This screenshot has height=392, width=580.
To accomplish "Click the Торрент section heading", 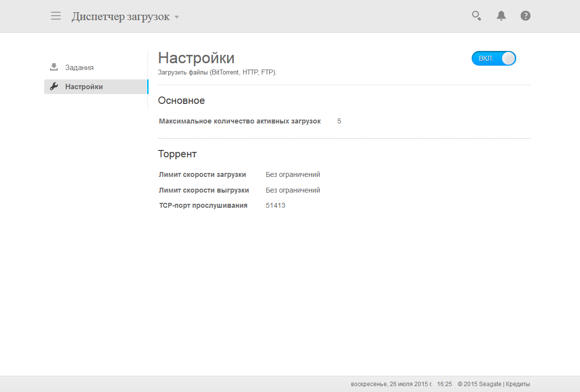I will [177, 154].
